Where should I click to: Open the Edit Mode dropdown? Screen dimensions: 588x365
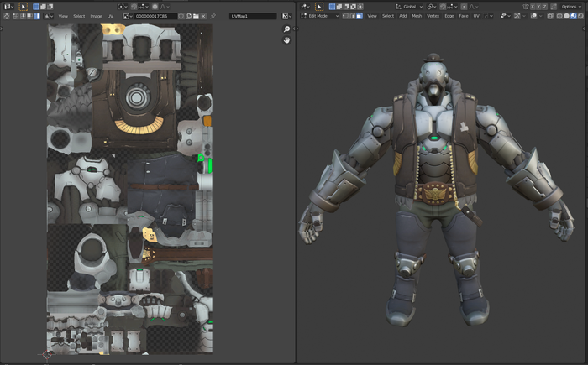[x=320, y=16]
